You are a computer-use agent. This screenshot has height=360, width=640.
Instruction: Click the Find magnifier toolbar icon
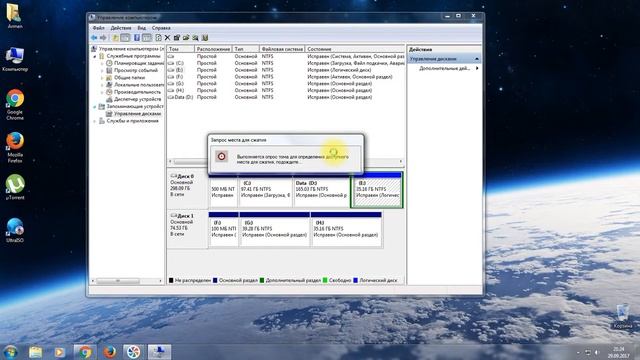[x=196, y=38]
